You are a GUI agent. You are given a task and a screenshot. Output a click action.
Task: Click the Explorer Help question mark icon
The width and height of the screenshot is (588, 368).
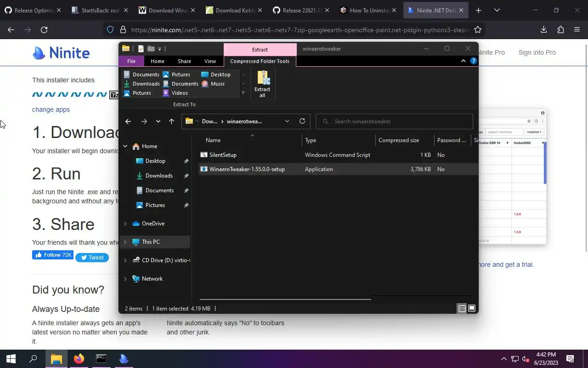[x=474, y=61]
